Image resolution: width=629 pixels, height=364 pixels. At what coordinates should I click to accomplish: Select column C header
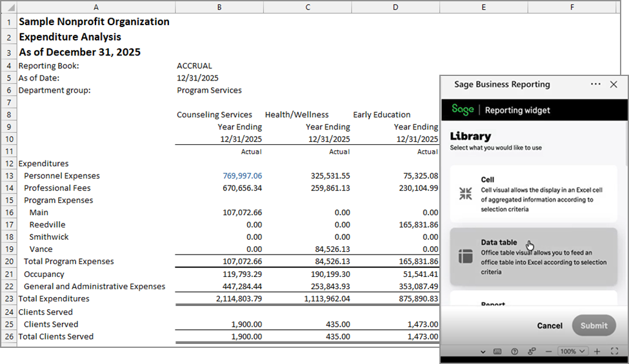tap(307, 7)
